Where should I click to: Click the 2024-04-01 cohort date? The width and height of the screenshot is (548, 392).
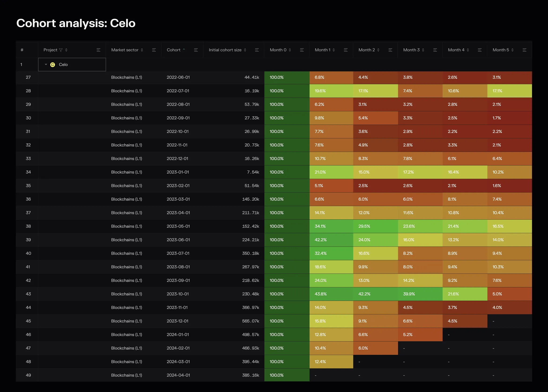tap(178, 375)
